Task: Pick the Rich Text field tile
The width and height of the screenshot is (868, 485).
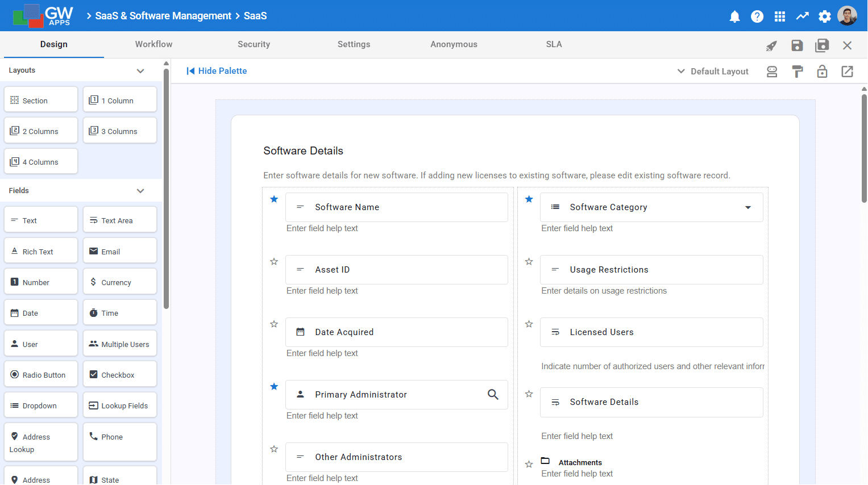Action: click(41, 250)
